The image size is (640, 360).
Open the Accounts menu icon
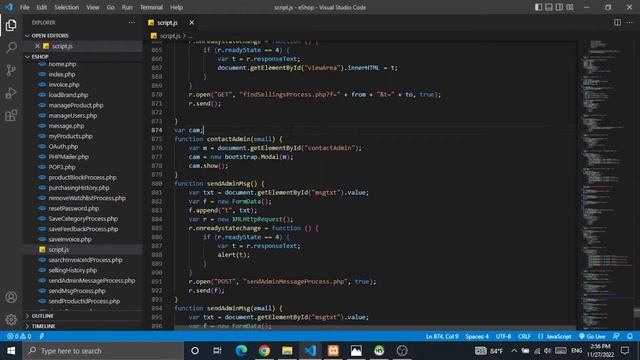11,297
